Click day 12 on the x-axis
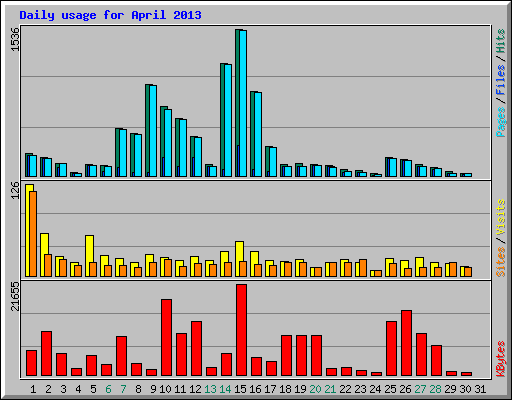Screen dimensions: 512x400 195,389
